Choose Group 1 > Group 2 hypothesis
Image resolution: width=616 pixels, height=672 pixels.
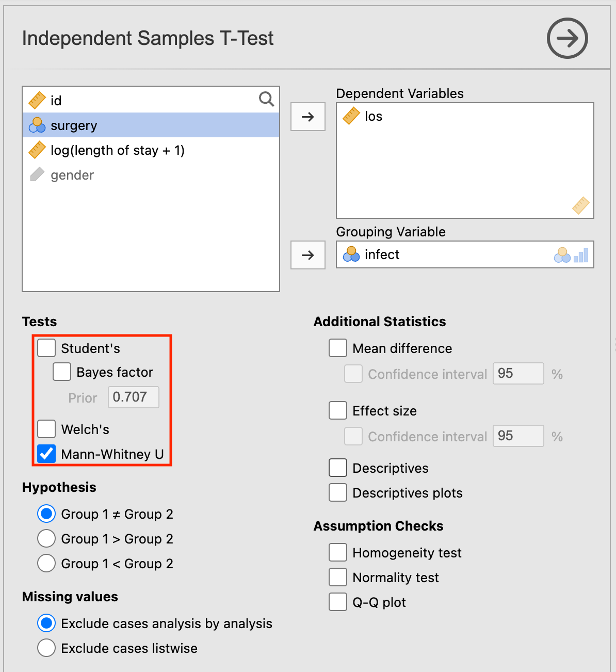46,538
